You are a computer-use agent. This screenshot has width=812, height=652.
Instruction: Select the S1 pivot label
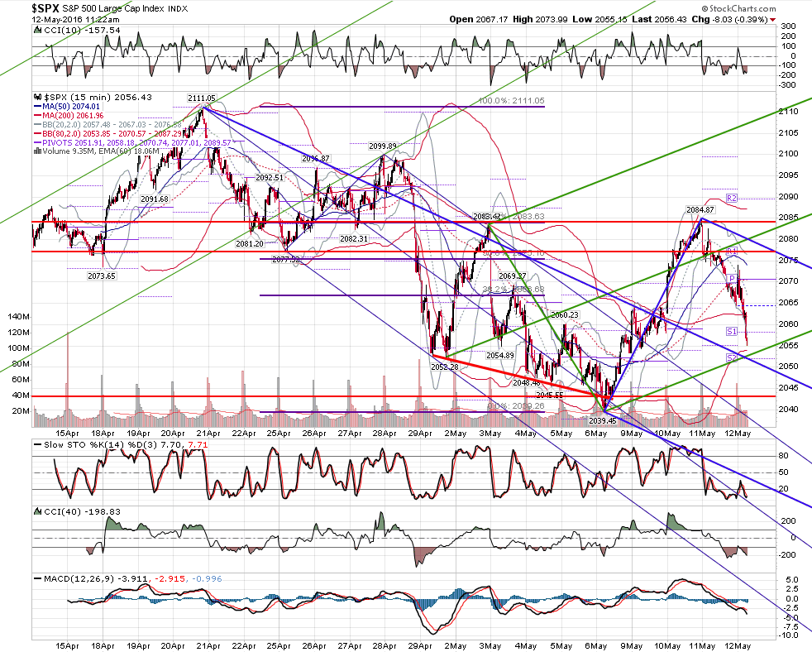click(731, 331)
